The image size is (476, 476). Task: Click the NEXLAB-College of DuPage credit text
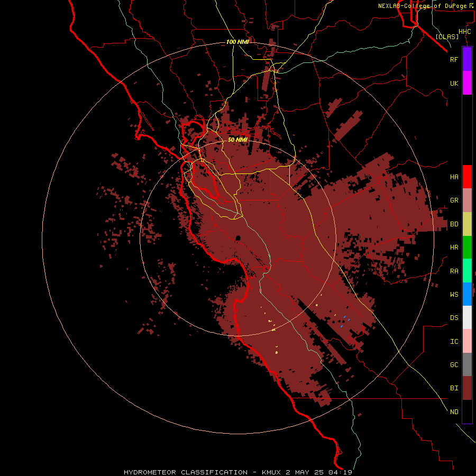click(x=425, y=6)
